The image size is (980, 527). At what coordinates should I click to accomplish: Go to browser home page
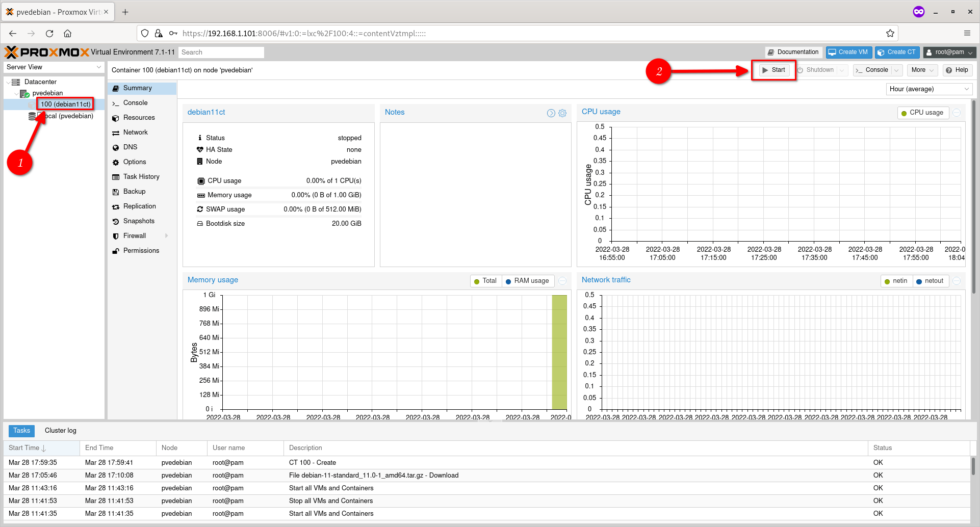(67, 33)
